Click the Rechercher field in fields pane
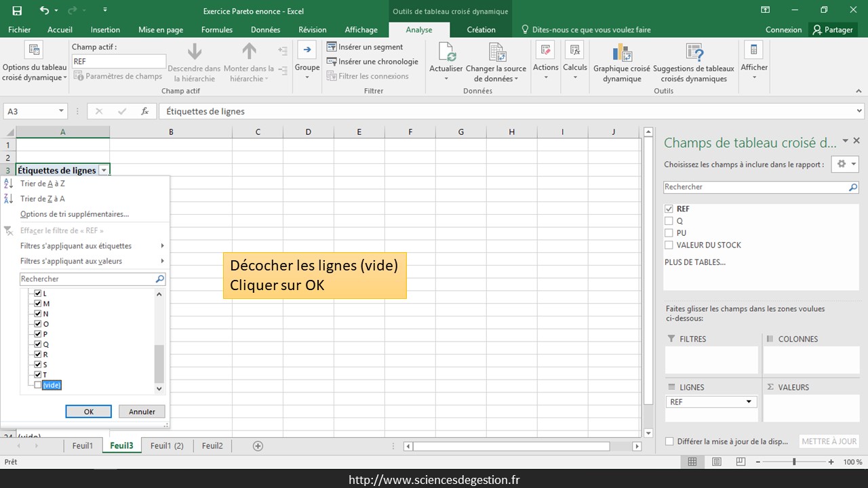The height and width of the screenshot is (488, 868). tap(755, 187)
